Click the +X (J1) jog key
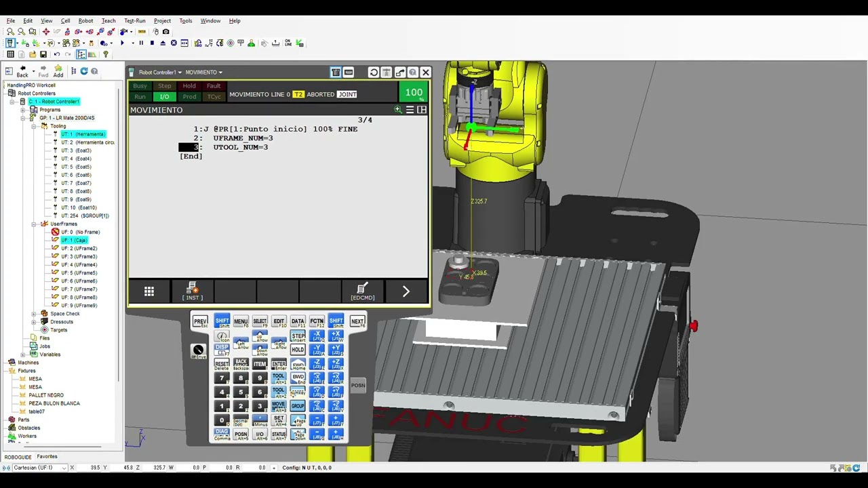The width and height of the screenshot is (868, 488). [x=336, y=336]
